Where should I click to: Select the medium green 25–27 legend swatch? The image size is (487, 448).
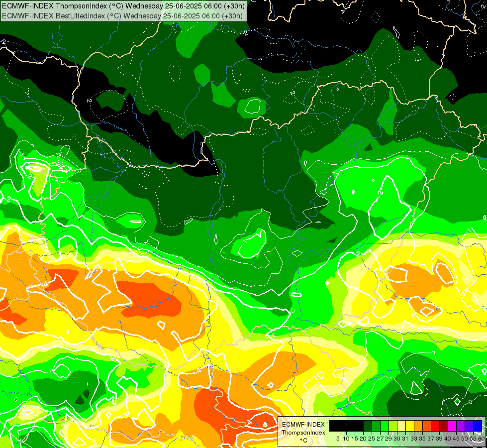pyautogui.click(x=376, y=426)
